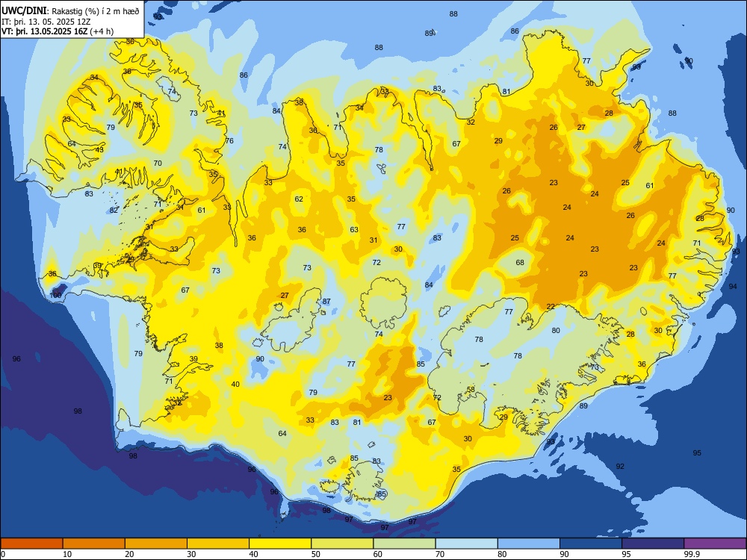Click the 'IT: þri. 13. 05. 2025 12Z' line
This screenshot has width=747, height=560.
tap(46, 22)
